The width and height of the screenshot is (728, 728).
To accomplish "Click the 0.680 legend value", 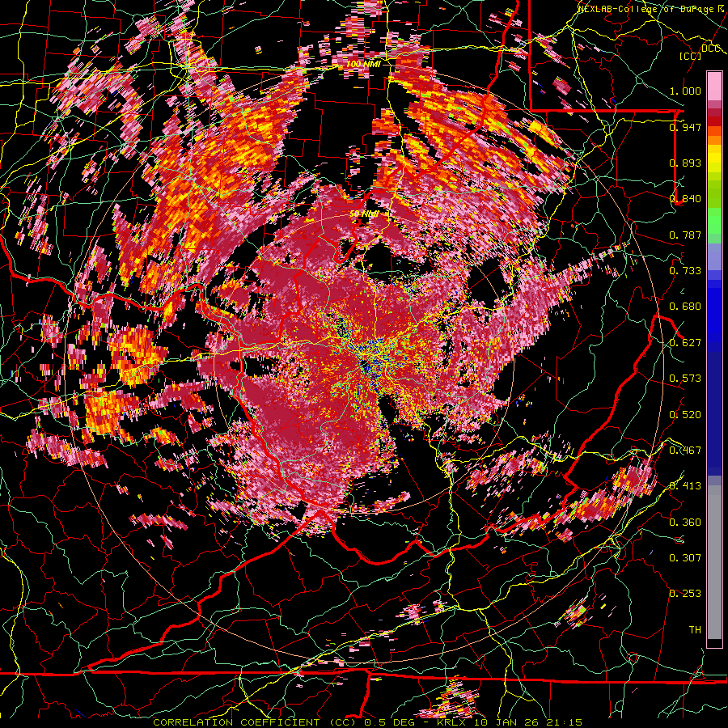I will 685,307.
